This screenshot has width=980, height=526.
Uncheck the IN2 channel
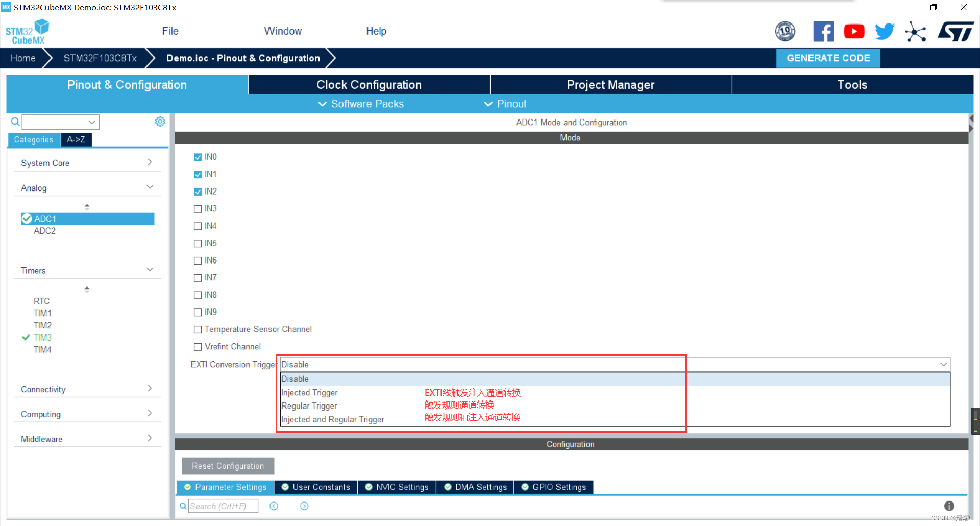[198, 192]
